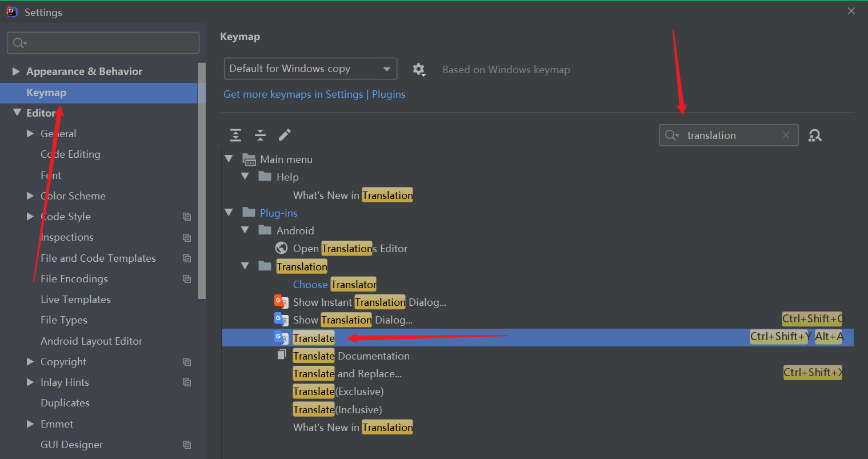Screen dimensions: 868x459
Task: Click the document icon beside Translate Documentation
Action: 281,355
